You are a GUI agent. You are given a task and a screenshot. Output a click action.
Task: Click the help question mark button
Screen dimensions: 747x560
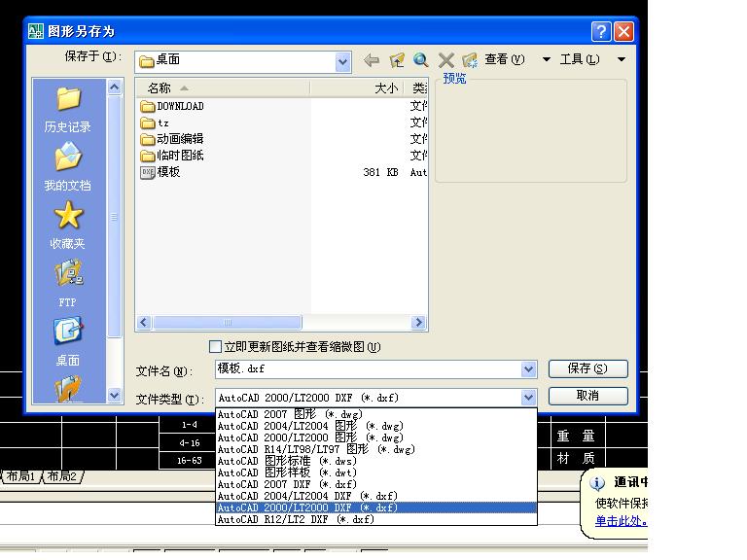click(x=601, y=31)
